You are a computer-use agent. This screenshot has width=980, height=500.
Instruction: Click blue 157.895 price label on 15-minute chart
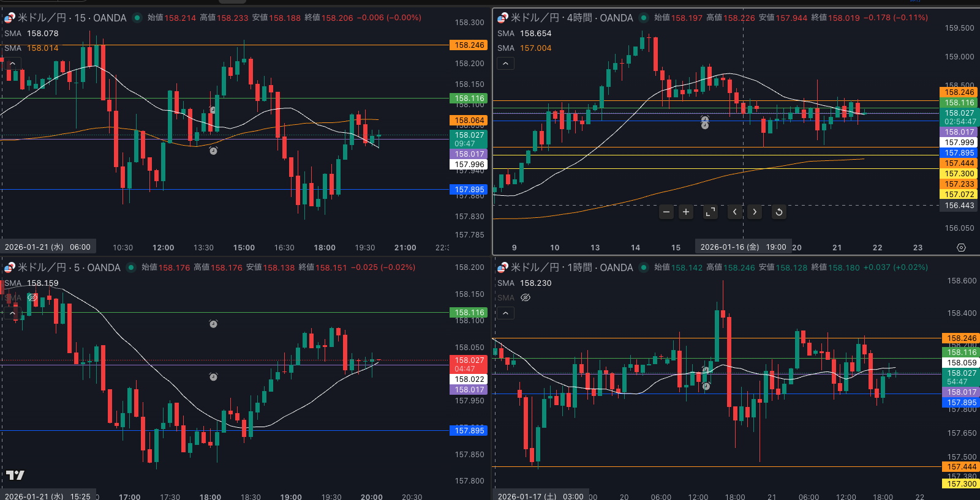(x=469, y=190)
